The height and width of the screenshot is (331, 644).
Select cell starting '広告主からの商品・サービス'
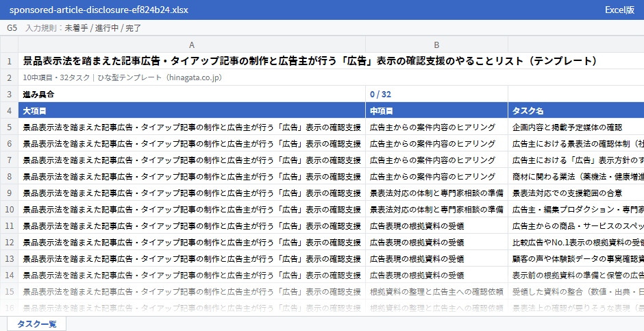coord(575,225)
